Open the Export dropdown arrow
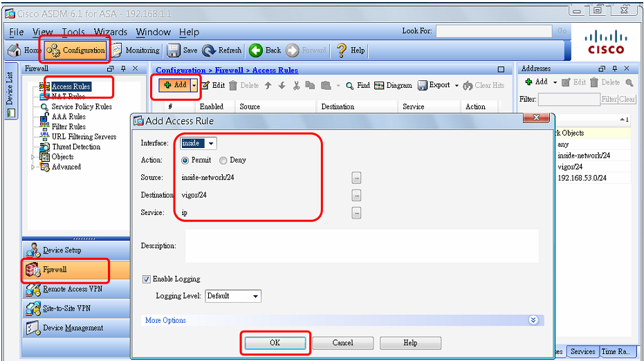Image resolution: width=644 pixels, height=361 pixels. click(457, 86)
